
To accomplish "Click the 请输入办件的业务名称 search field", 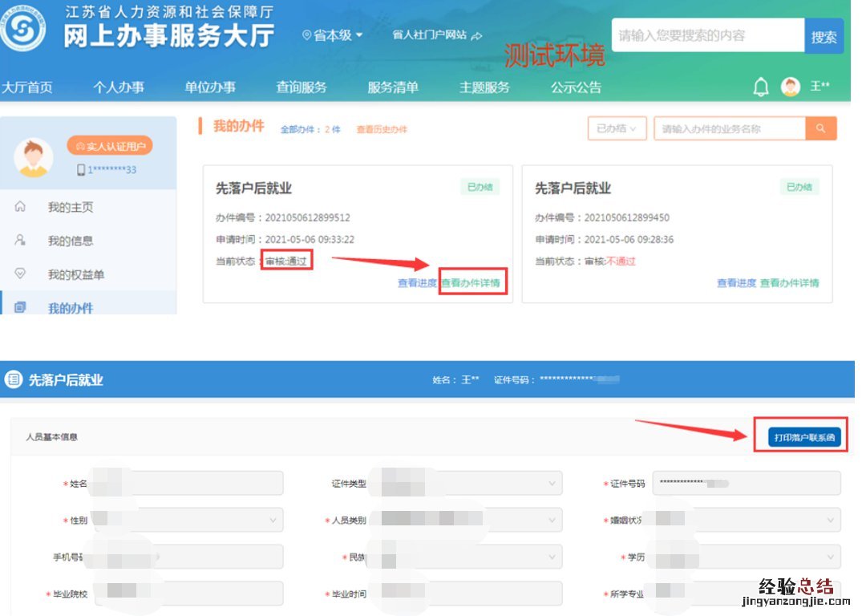I will coord(729,128).
